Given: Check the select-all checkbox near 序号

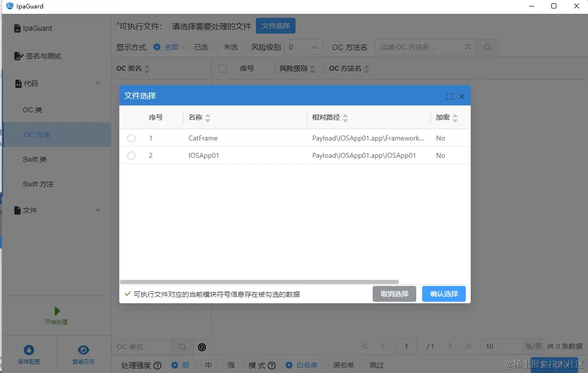Looking at the screenshot, I should pyautogui.click(x=222, y=69).
